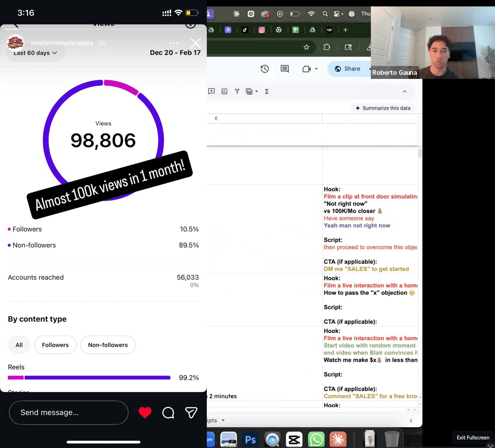Click Summarize this data button
Viewport: 495px width, 448px height.
pos(383,108)
